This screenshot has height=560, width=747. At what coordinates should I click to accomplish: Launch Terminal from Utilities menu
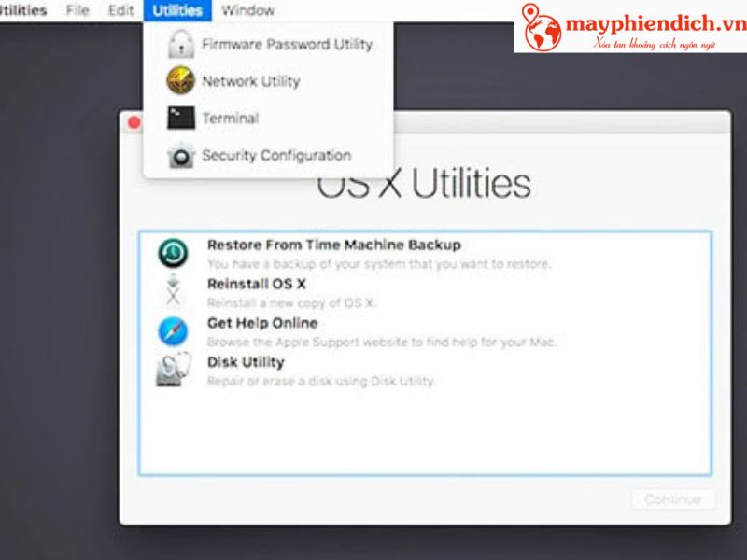[x=268, y=118]
